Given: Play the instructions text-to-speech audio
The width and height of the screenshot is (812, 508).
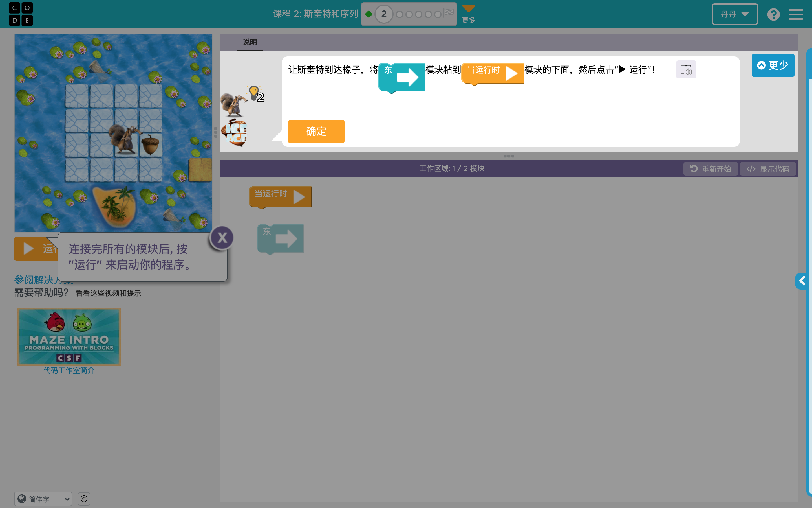Looking at the screenshot, I should click(686, 69).
